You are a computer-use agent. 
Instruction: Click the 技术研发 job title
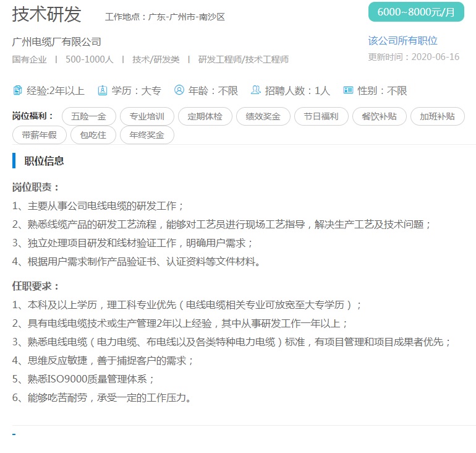(47, 14)
